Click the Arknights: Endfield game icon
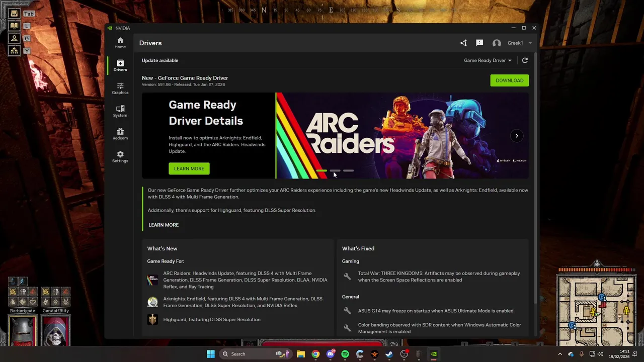 click(152, 302)
